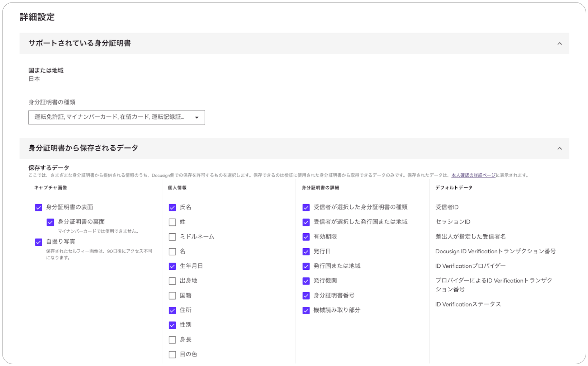Enable the 姓 checkbox
Viewport: 588px width, 366px height.
(172, 222)
